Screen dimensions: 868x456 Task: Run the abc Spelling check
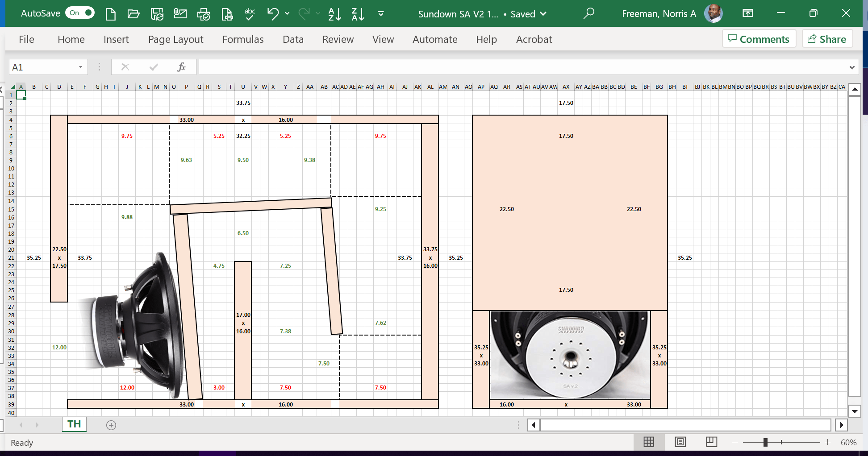point(250,14)
